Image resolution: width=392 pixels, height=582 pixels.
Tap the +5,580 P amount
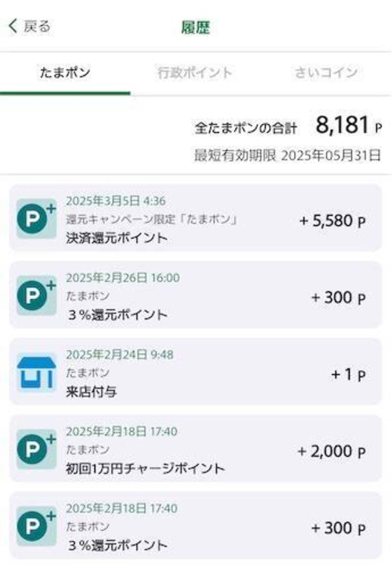click(x=332, y=221)
